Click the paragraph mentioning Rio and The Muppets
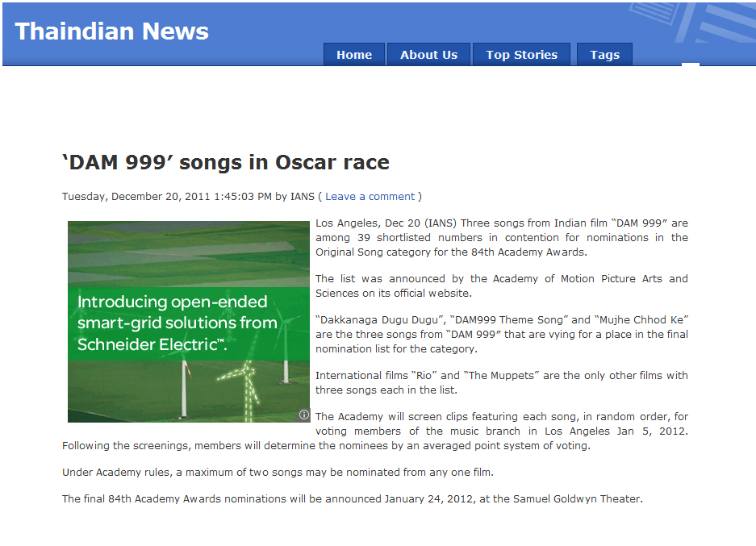Viewport: 756px width, 546px height. click(x=501, y=382)
